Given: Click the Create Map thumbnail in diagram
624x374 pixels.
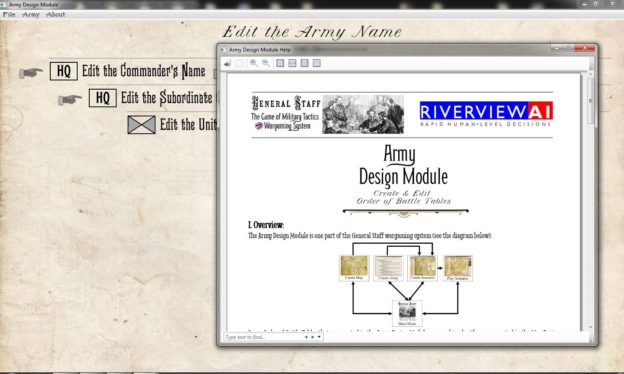Looking at the screenshot, I should tap(354, 268).
